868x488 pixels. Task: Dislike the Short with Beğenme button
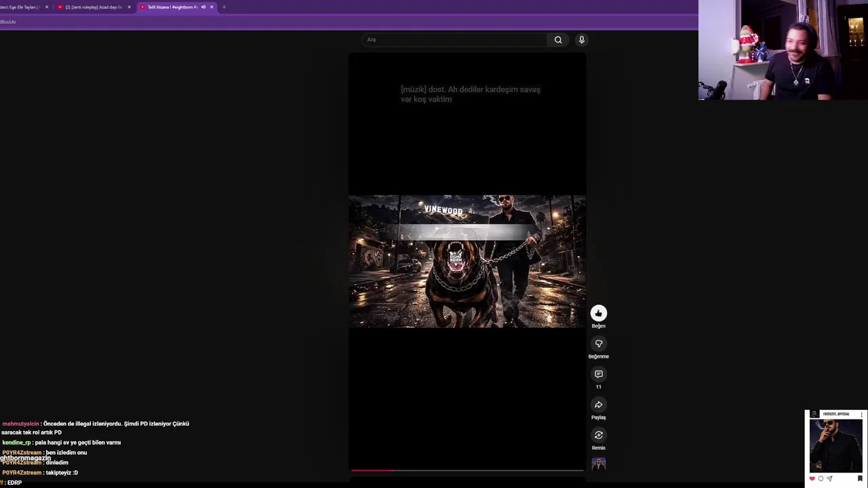coord(598,344)
